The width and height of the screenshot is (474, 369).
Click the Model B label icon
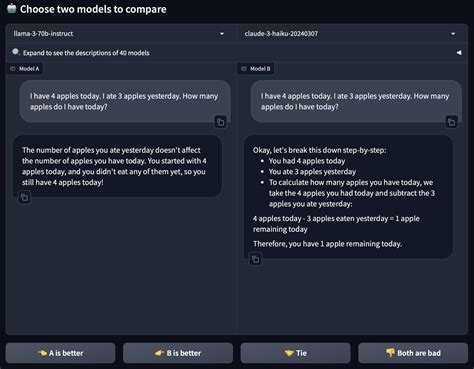tap(244, 69)
